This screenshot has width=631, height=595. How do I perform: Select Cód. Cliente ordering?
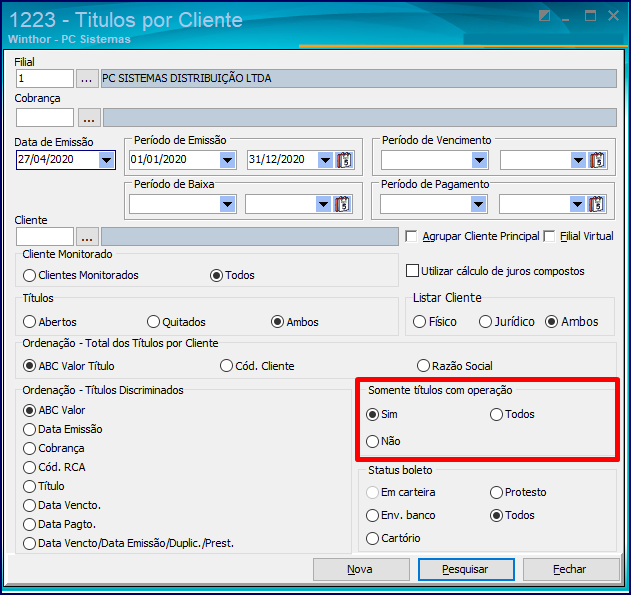[226, 366]
